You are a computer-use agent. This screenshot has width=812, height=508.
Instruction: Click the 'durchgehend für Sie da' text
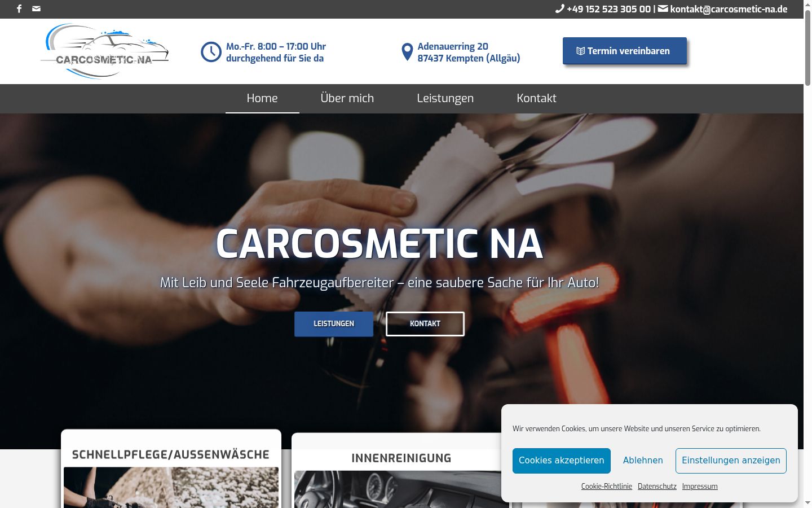275,58
